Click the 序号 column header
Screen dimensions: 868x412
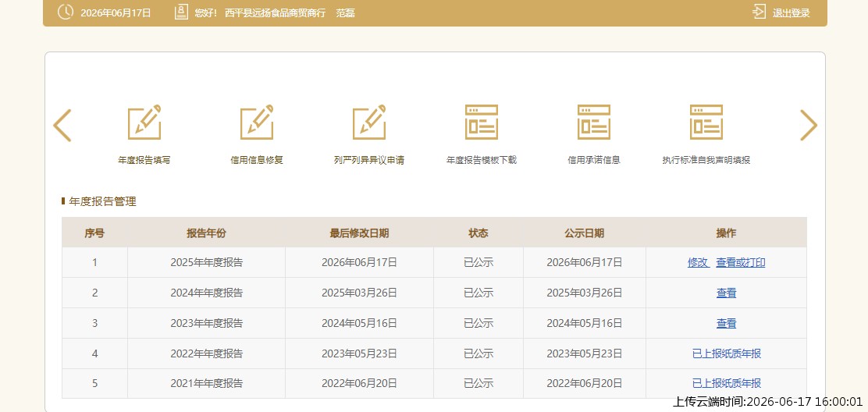point(94,233)
